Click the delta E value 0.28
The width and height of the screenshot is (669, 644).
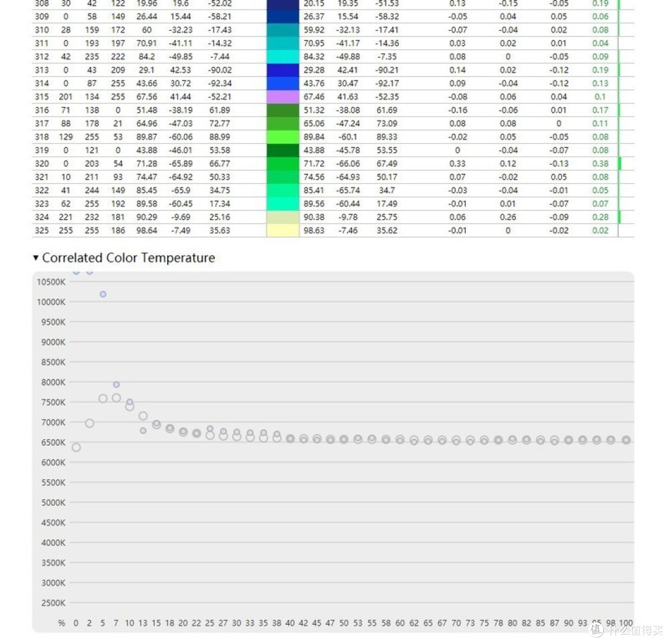point(600,217)
